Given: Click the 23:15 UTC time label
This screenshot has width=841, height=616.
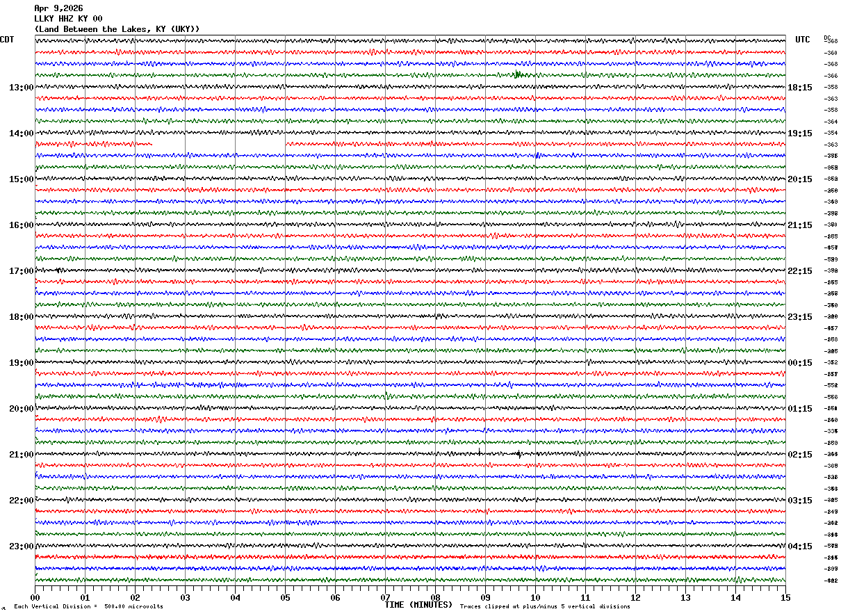Looking at the screenshot, I should (800, 317).
